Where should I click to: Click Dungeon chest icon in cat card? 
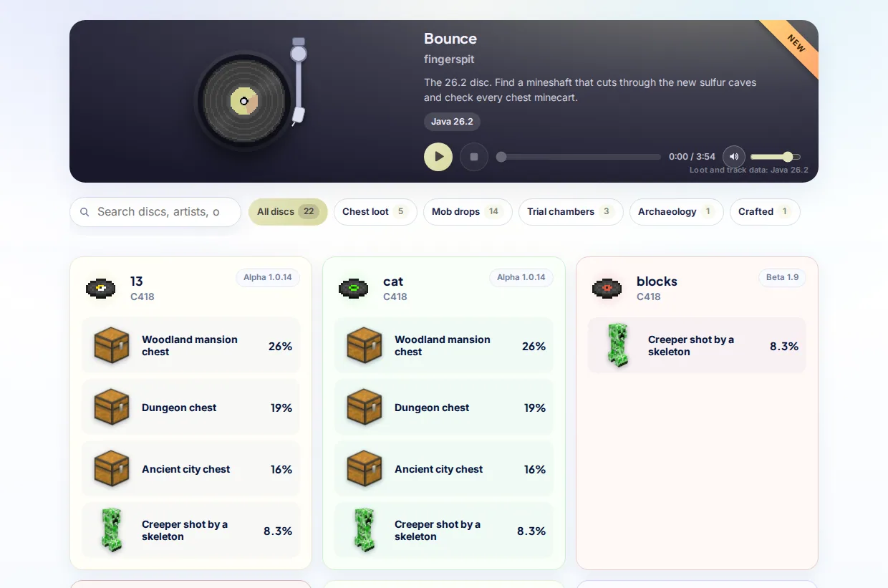(x=365, y=408)
